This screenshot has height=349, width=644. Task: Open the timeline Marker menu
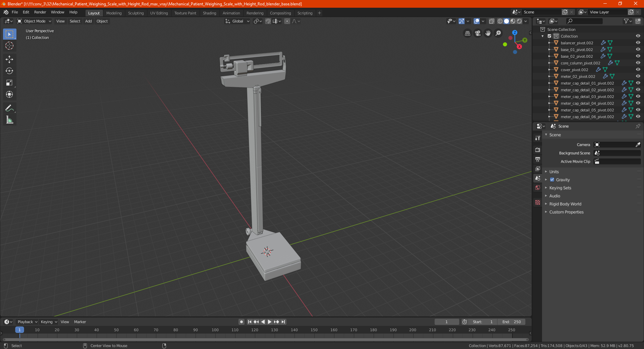[80, 322]
